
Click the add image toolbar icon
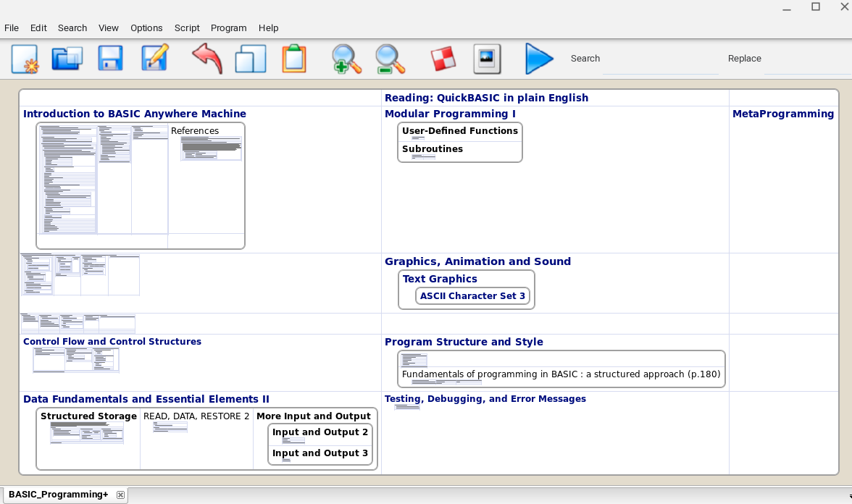[487, 59]
